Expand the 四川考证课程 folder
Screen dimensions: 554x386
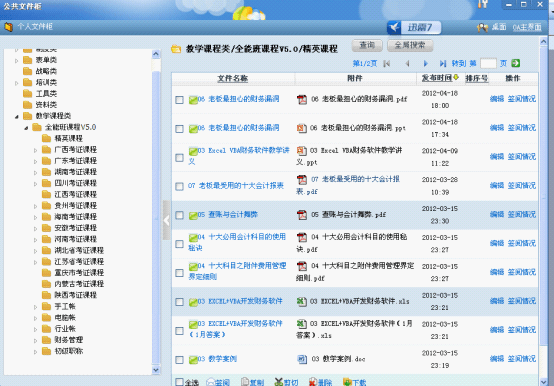click(35, 184)
